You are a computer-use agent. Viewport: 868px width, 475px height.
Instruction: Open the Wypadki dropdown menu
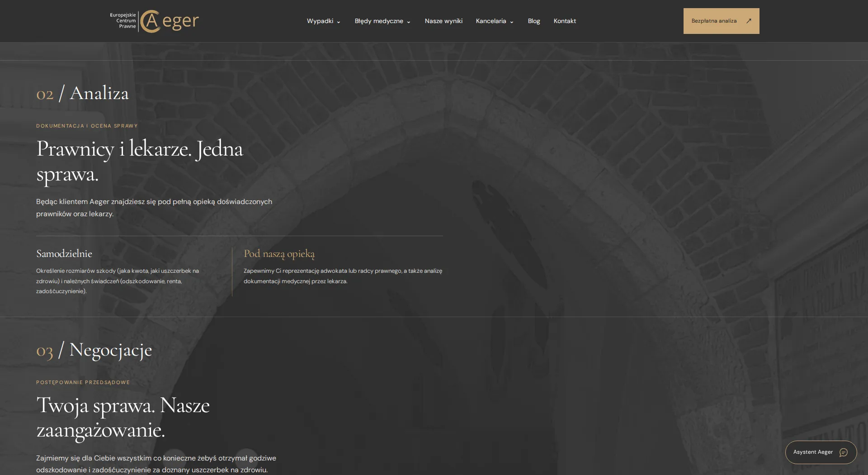pyautogui.click(x=323, y=21)
